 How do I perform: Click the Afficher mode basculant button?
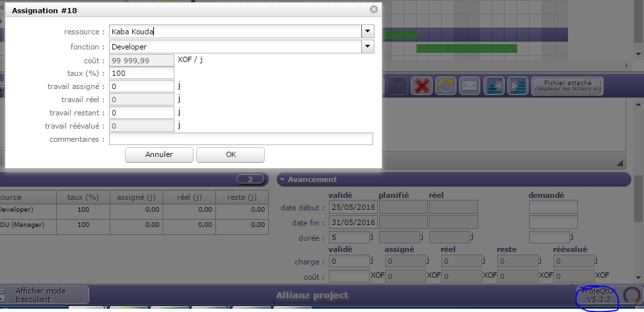[44, 296]
